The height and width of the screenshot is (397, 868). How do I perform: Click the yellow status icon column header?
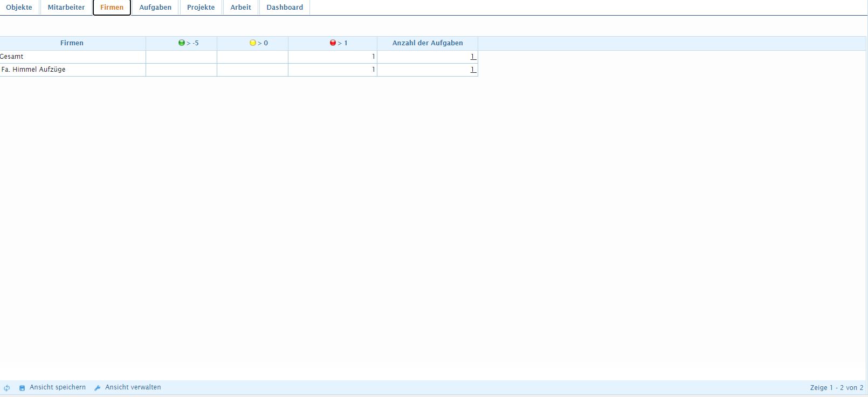(253, 43)
